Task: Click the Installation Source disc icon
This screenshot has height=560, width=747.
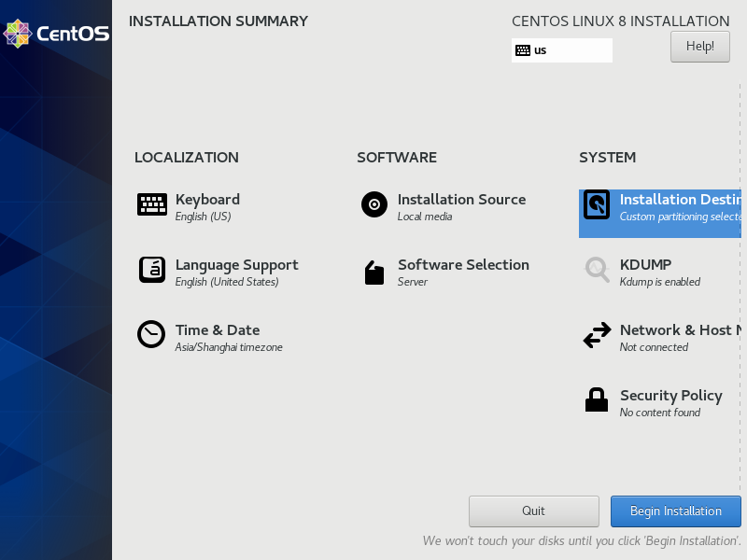Action: click(x=374, y=204)
